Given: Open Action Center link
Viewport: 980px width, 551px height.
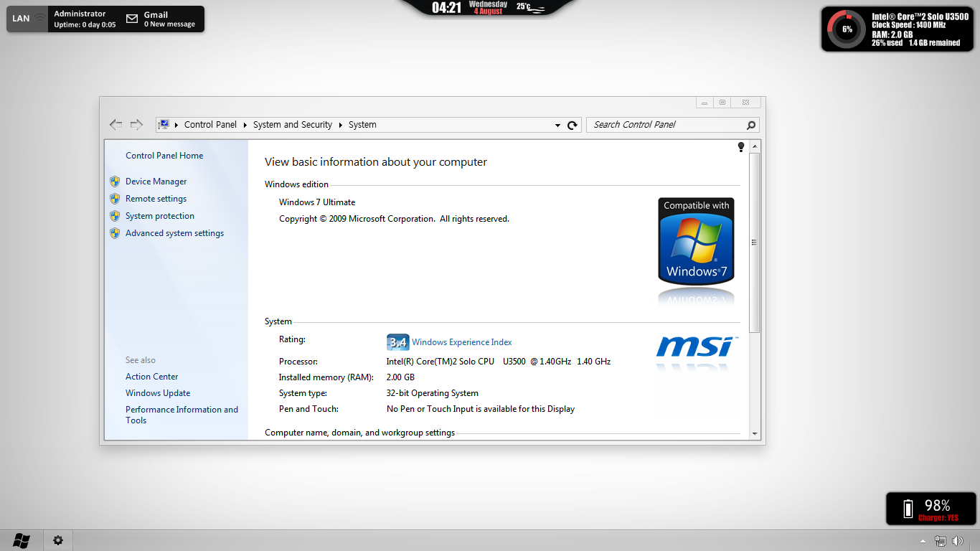Looking at the screenshot, I should 151,377.
